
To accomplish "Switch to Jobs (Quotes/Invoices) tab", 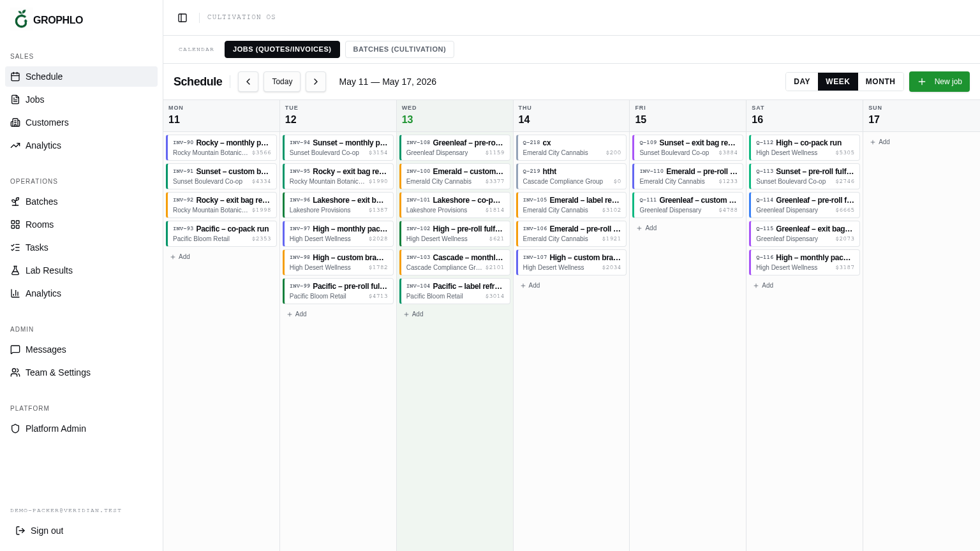I will (282, 49).
